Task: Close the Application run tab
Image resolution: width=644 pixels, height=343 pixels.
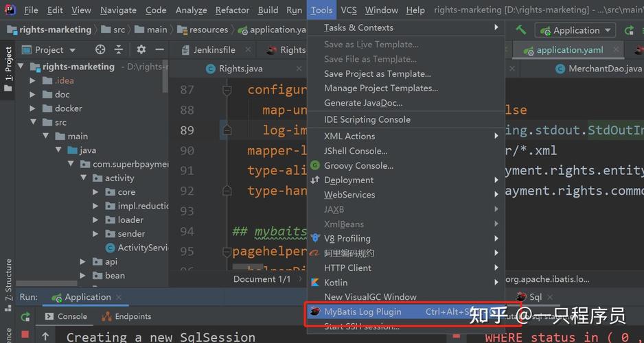Action: pyautogui.click(x=119, y=297)
